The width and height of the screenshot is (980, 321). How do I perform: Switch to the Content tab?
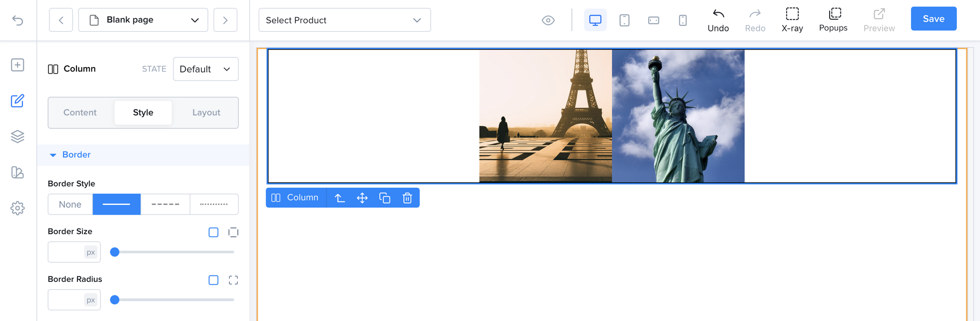tap(80, 112)
